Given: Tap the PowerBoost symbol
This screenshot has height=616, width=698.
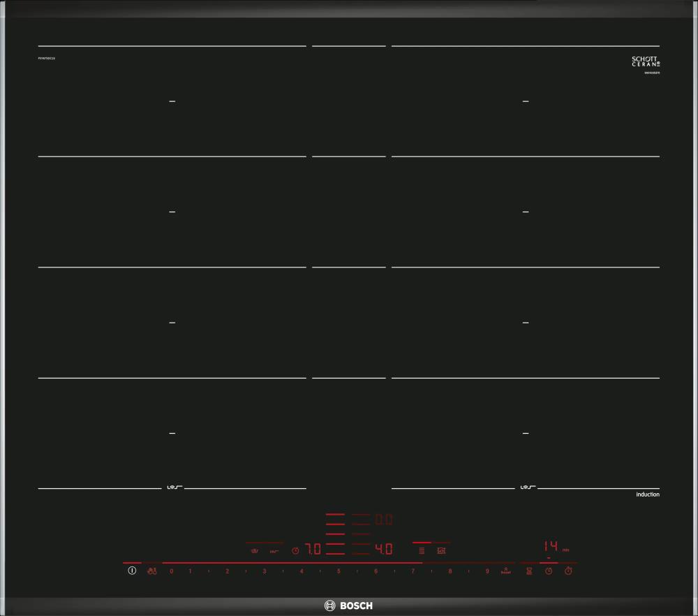Looking at the screenshot, I should click(x=505, y=571).
